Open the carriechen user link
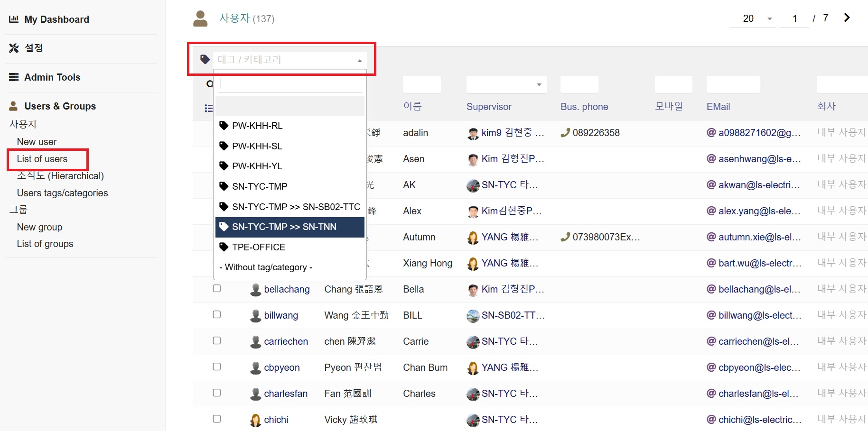This screenshot has width=868, height=431. pos(286,341)
